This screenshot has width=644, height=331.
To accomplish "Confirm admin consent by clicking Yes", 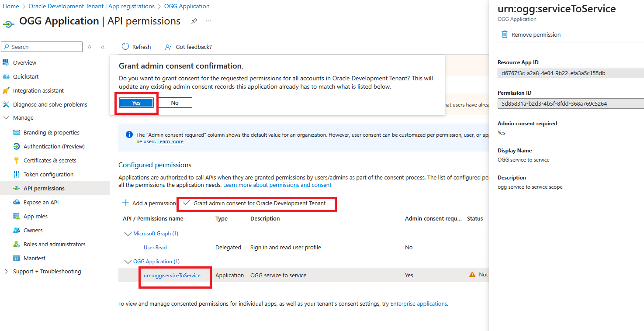I will [136, 102].
